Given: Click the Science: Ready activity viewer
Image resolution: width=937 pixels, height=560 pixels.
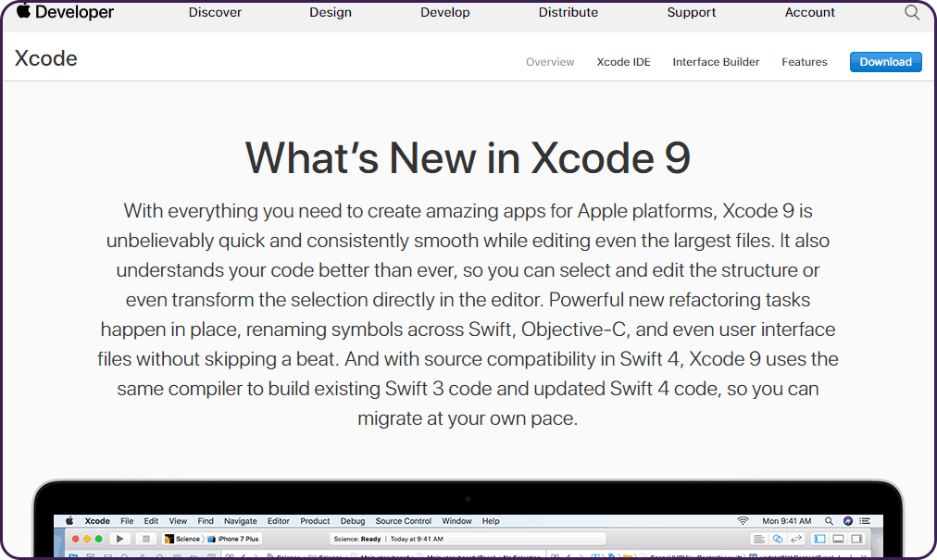Looking at the screenshot, I should [359, 539].
